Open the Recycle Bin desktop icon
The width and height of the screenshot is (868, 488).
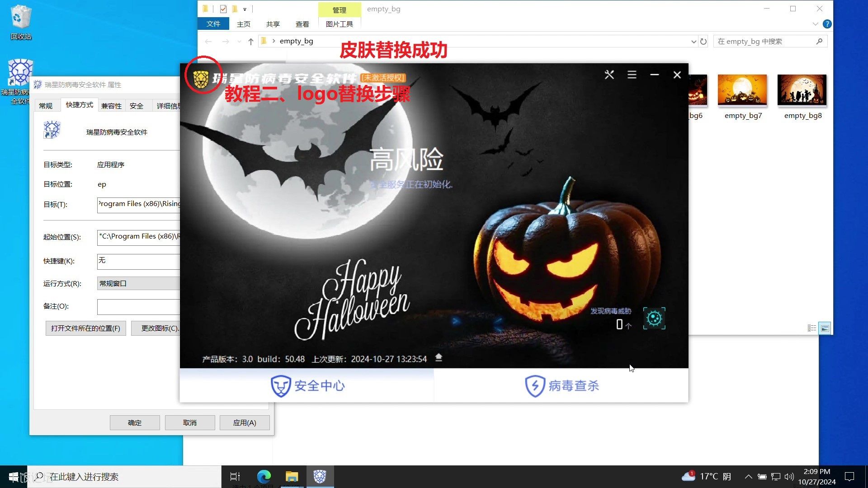click(x=21, y=22)
